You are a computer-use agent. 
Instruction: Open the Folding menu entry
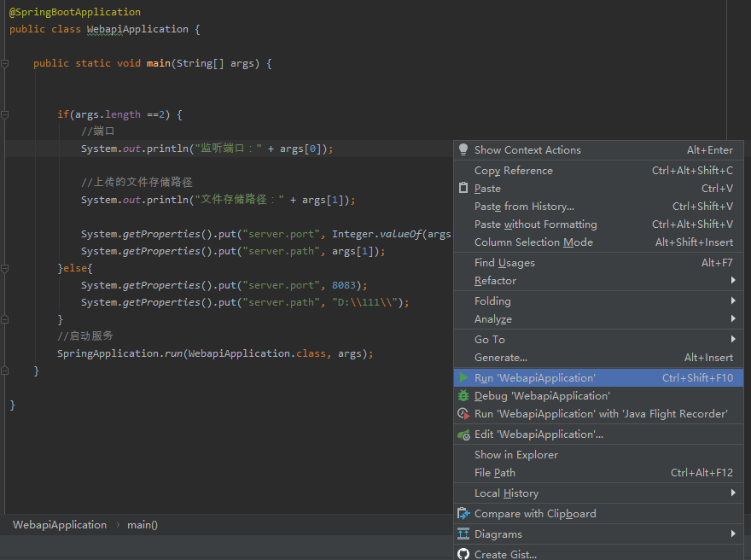point(598,300)
